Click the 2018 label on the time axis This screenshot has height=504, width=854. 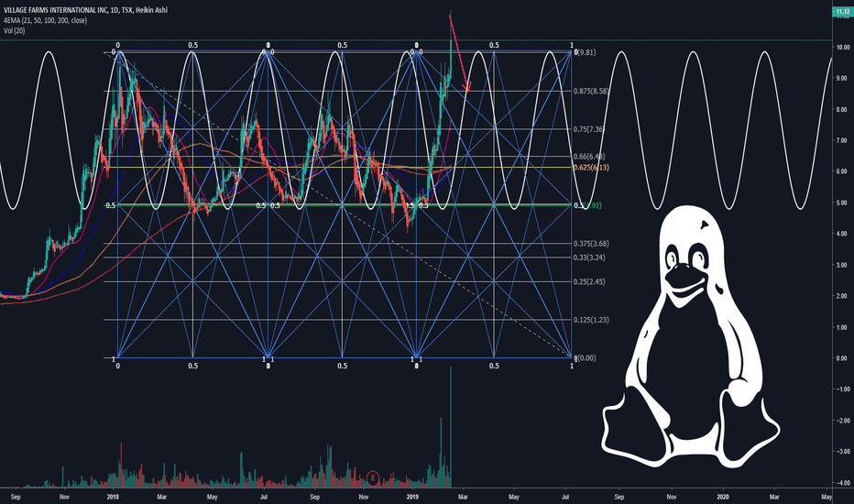click(113, 497)
